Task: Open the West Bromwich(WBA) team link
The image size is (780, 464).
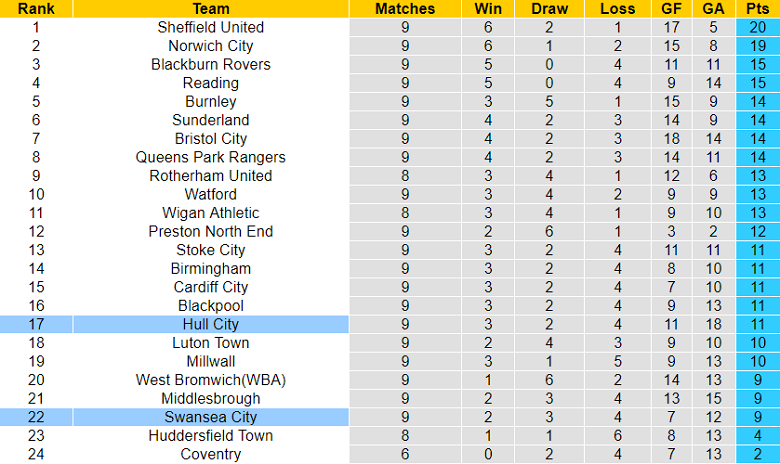Action: (x=211, y=380)
